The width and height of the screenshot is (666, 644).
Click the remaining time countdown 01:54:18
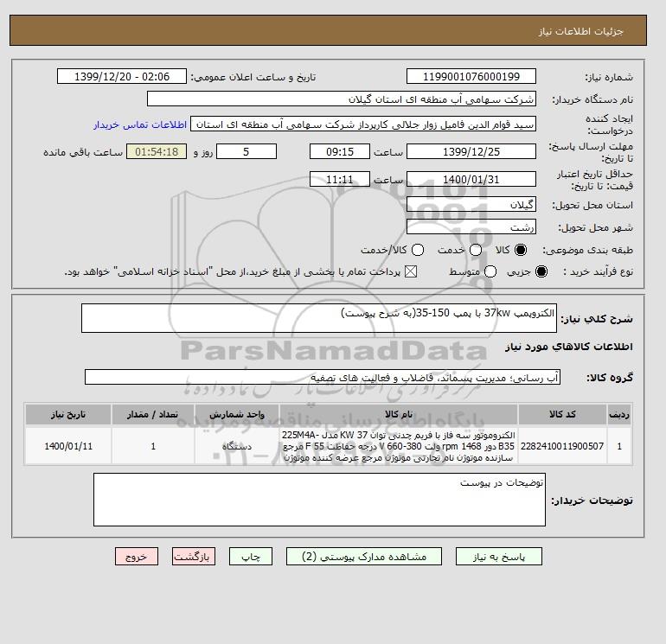pos(157,151)
